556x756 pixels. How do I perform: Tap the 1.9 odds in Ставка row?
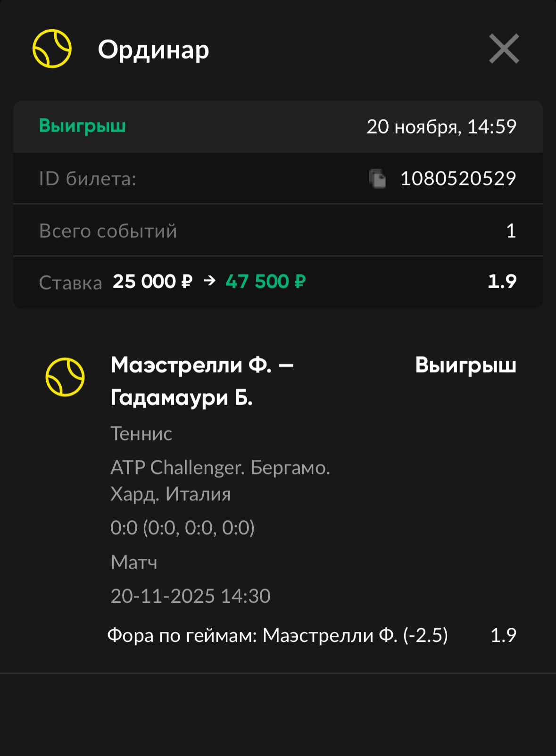502,282
